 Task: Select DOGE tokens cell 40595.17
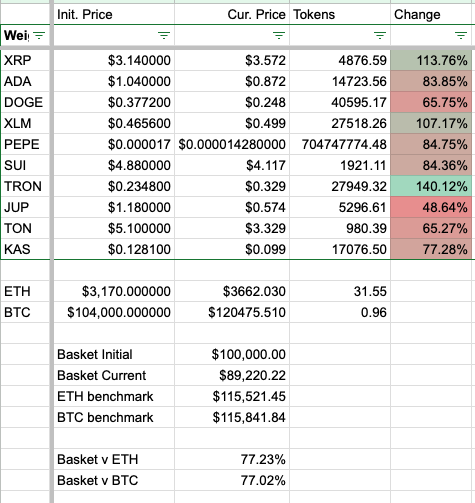(340, 102)
